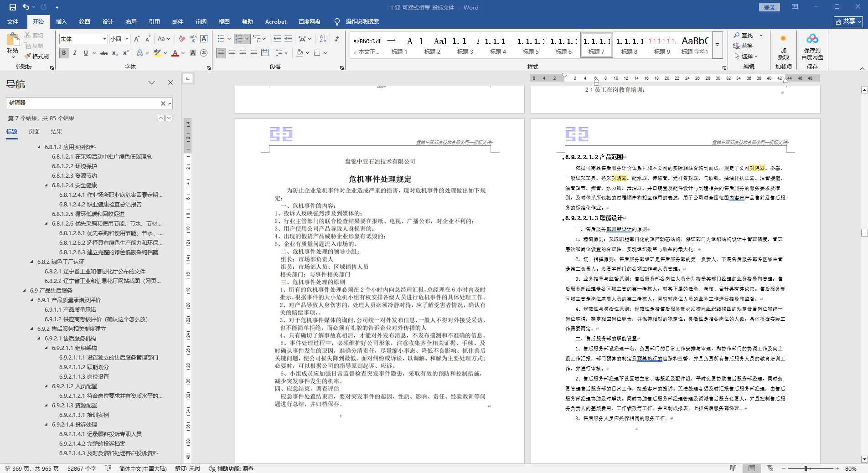Click the Format Painter (格式刷) tool
The height and width of the screenshot is (473, 868).
pos(36,56)
